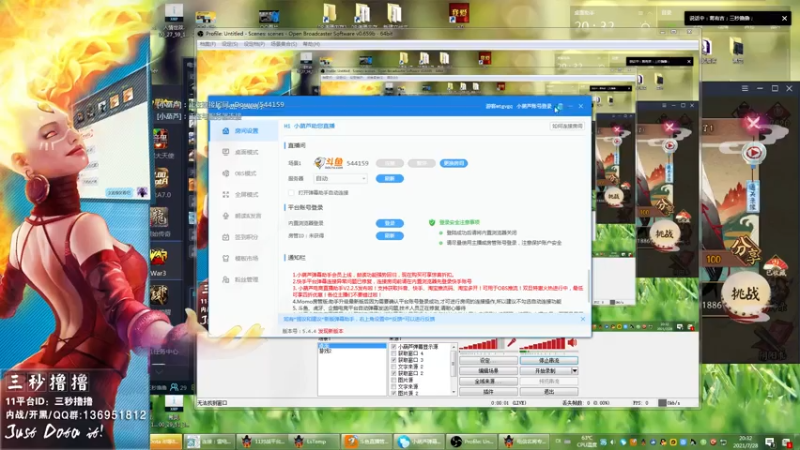Toggle 文字来源 2 source checkbox

[393, 366]
